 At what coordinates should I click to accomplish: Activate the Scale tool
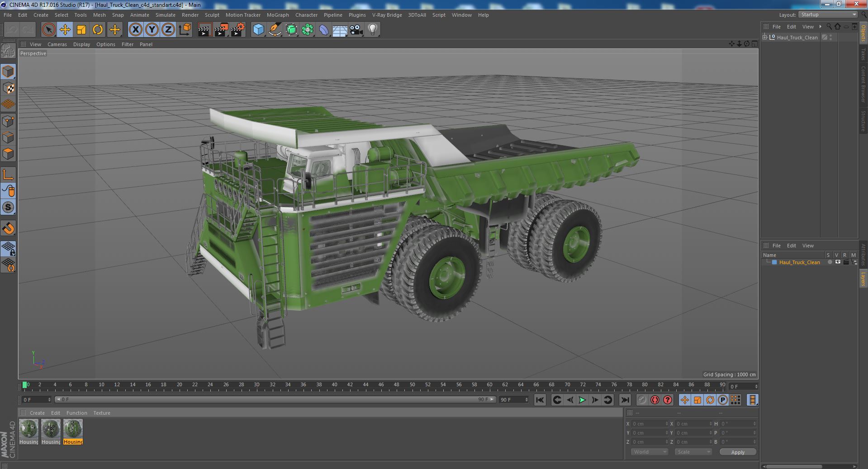(x=81, y=30)
